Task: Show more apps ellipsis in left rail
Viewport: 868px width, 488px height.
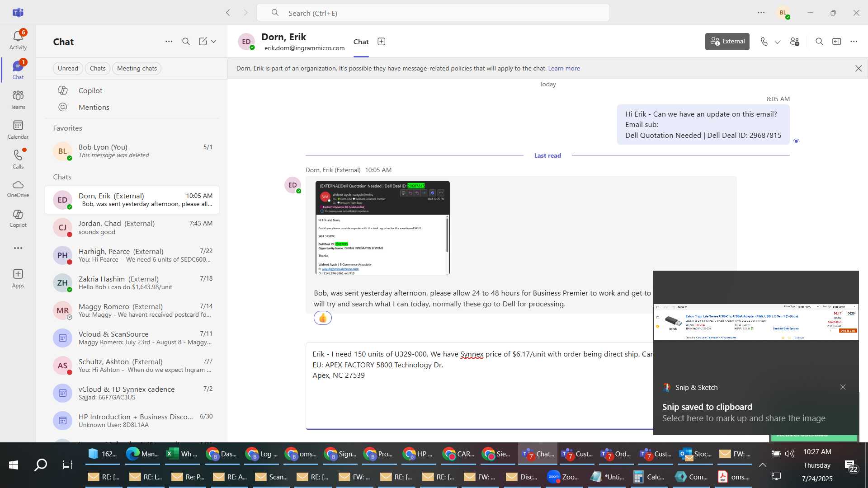Action: coord(18,248)
